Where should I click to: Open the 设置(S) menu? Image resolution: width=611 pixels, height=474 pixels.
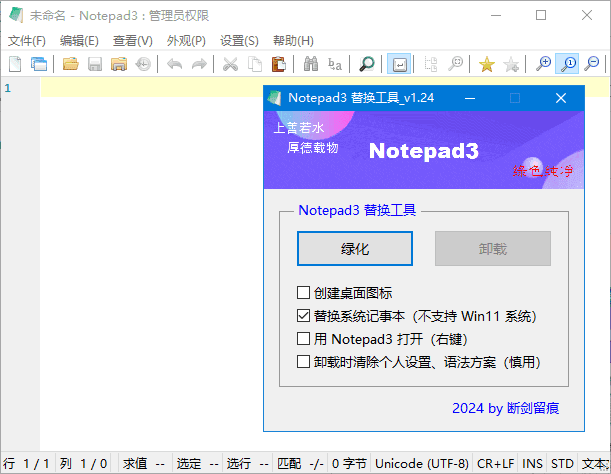click(x=239, y=41)
